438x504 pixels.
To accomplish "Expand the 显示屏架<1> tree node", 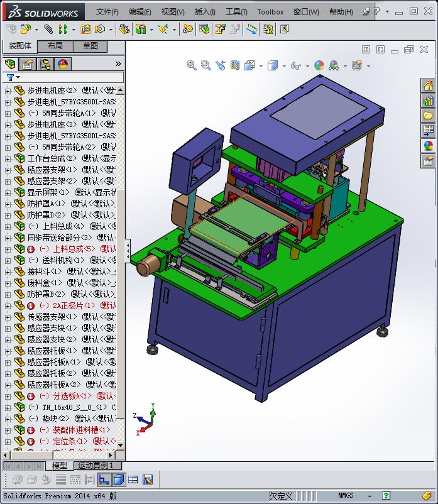I will (8, 193).
